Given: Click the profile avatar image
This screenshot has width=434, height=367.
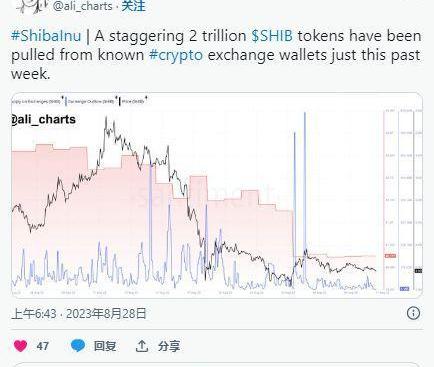Looking at the screenshot, I should pos(32,6).
